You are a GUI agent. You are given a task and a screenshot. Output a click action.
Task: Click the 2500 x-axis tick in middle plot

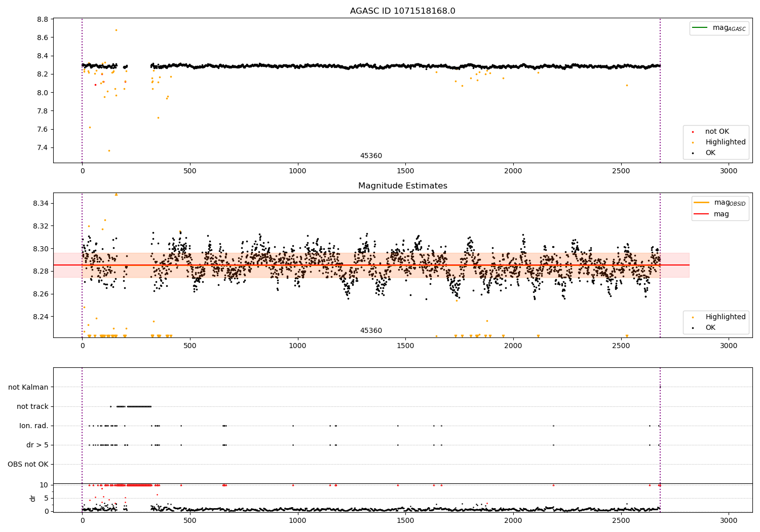pyautogui.click(x=621, y=346)
